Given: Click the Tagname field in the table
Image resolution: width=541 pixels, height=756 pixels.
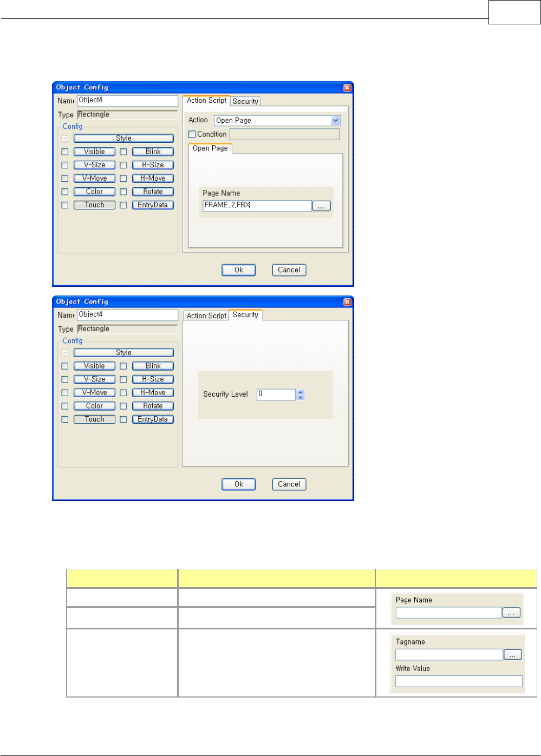Looking at the screenshot, I should click(449, 655).
